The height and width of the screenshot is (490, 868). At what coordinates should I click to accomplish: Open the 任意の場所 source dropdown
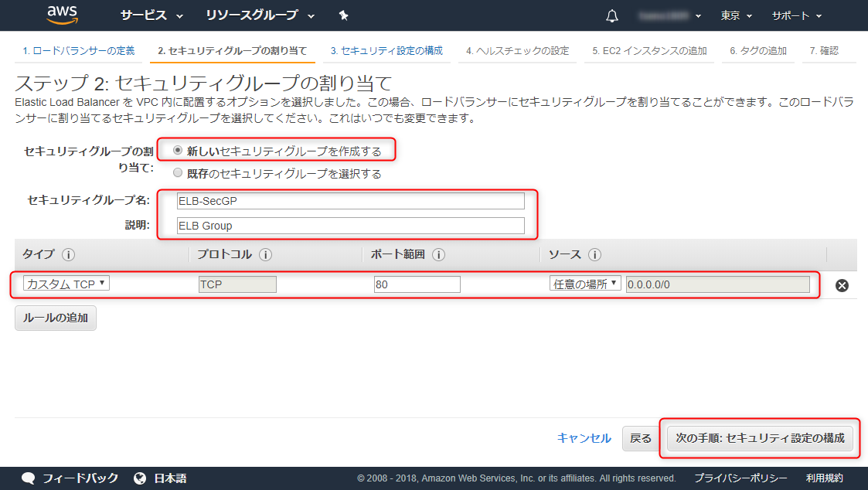click(585, 284)
